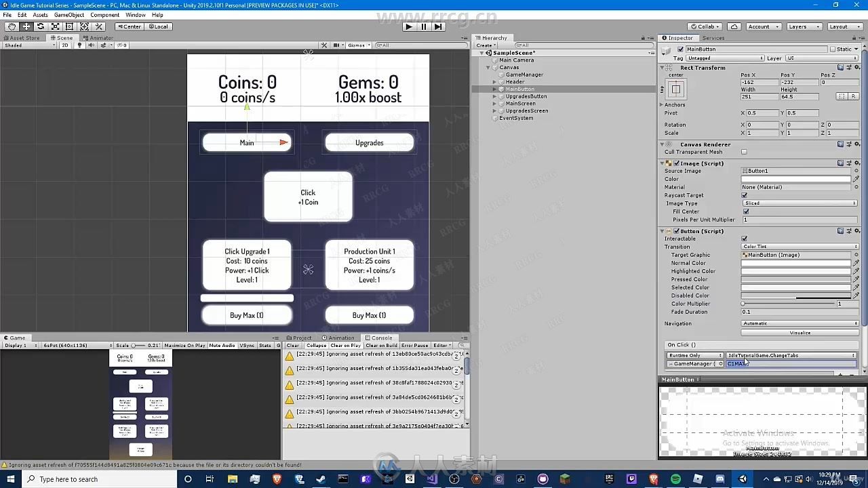This screenshot has height=488, width=868.
Task: Enable the Static checkbox
Action: [x=833, y=49]
